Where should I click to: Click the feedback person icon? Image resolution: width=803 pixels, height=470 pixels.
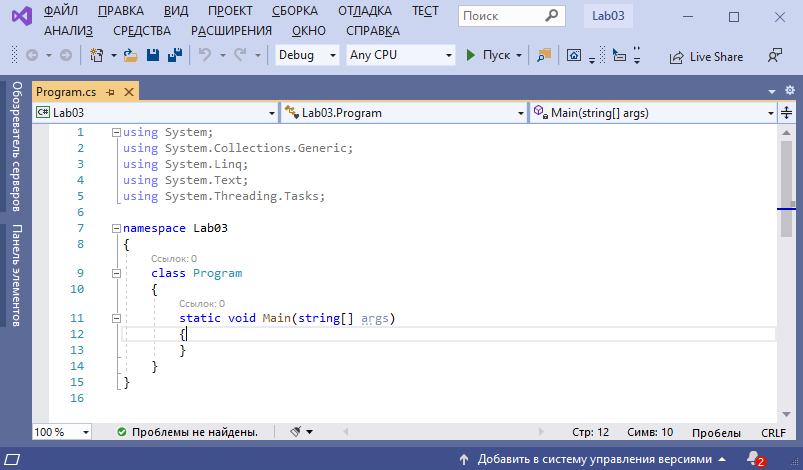(775, 55)
